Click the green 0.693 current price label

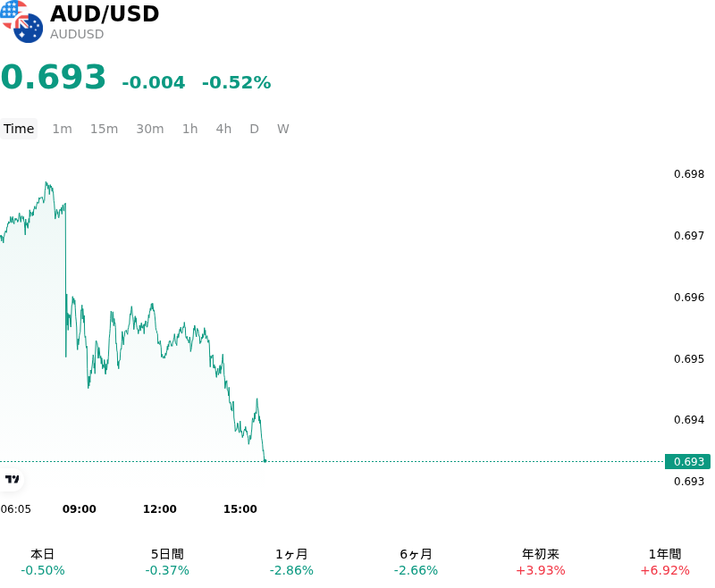687,461
